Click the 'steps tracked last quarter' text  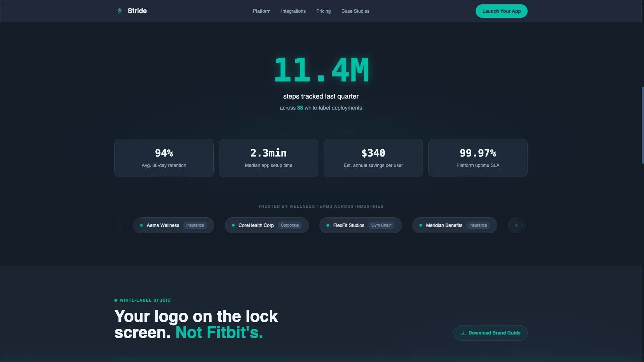coord(321,97)
